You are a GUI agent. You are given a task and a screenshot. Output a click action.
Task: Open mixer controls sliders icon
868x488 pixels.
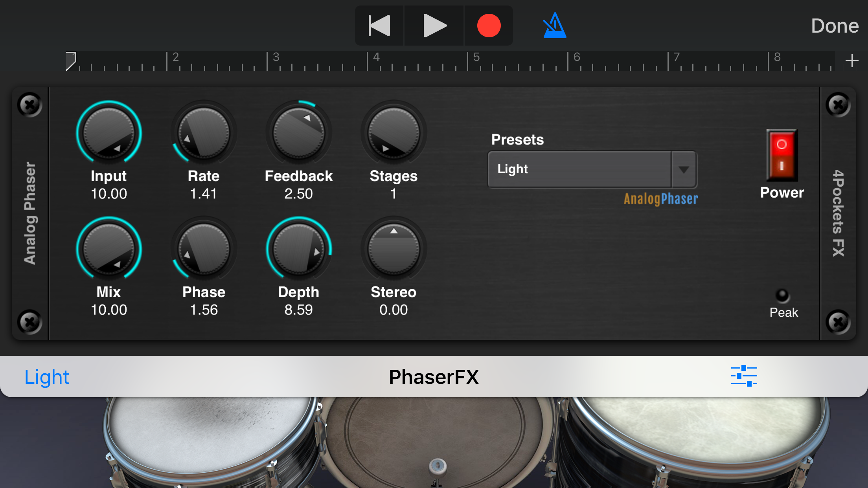point(744,376)
